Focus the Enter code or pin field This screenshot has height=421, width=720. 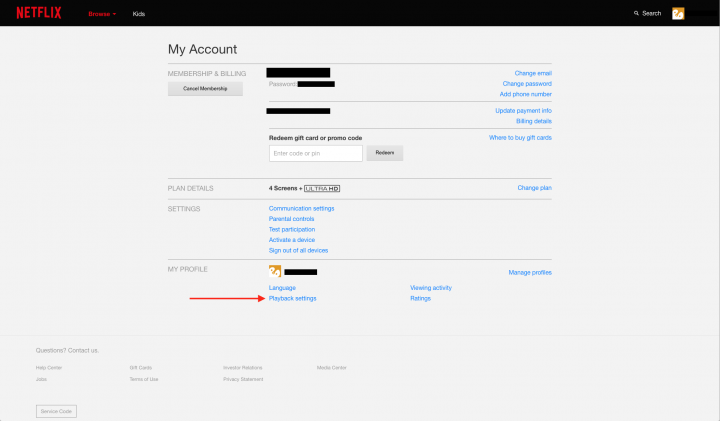click(316, 153)
